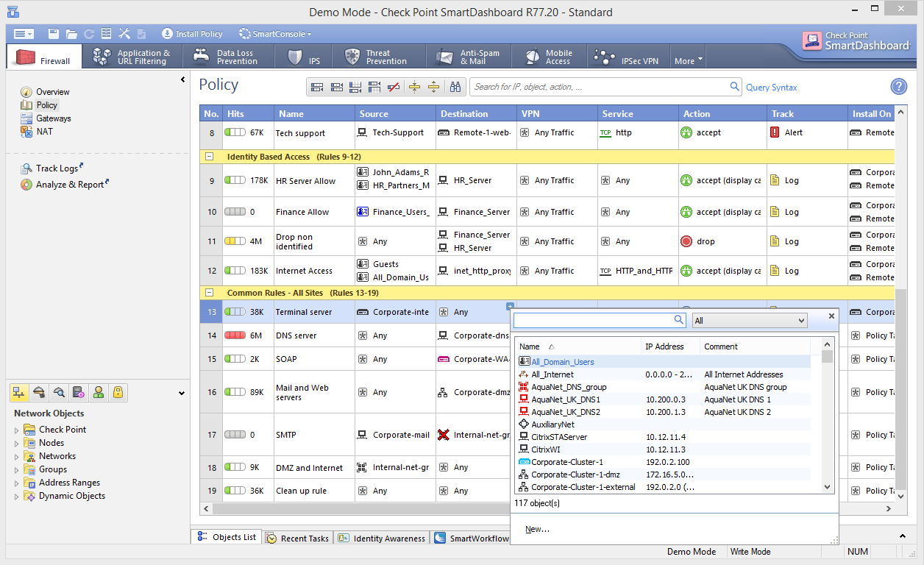The height and width of the screenshot is (565, 924).
Task: Open the Recent Tasks bottom tab
Action: pos(297,539)
